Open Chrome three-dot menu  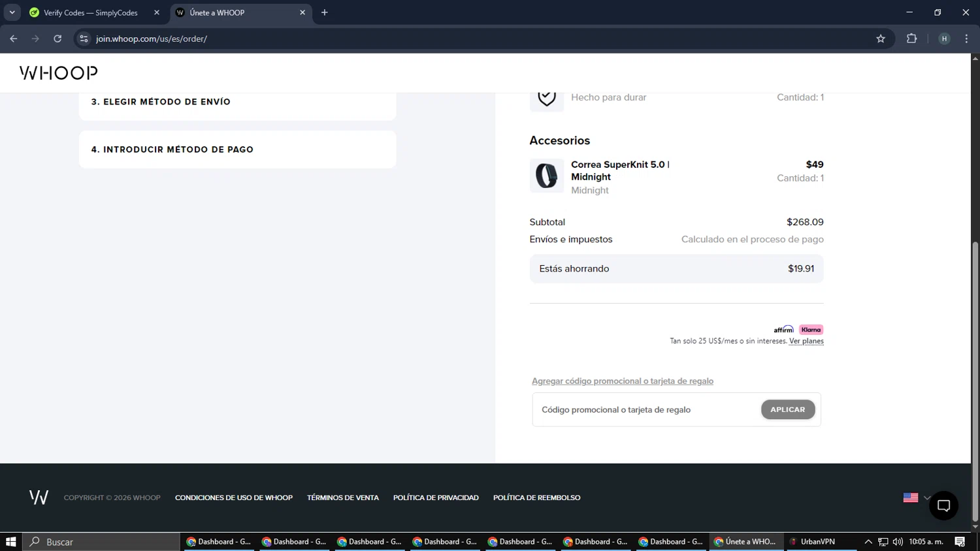point(966,39)
